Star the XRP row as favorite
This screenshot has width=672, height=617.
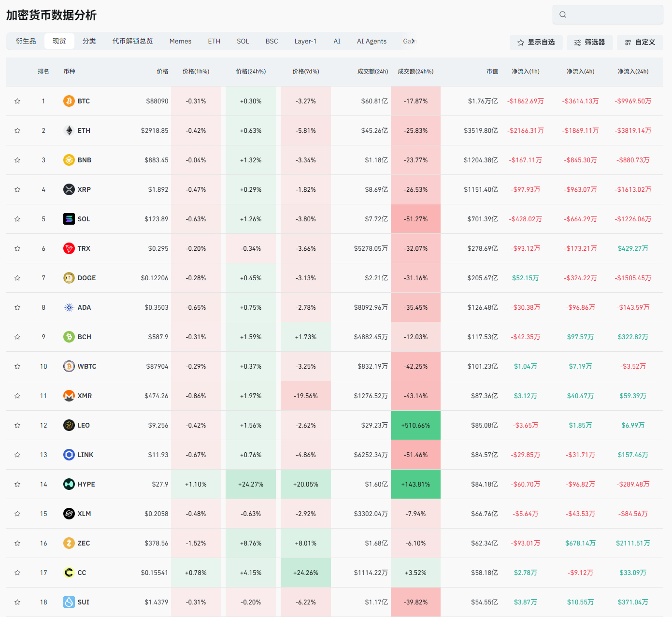tap(17, 189)
